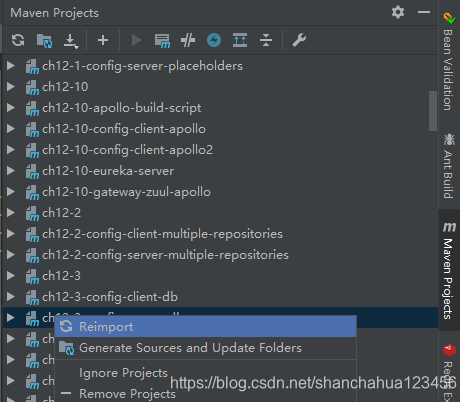
Task: Expand ch12-2-config-client-multiple-repositories node
Action: pyautogui.click(x=11, y=234)
